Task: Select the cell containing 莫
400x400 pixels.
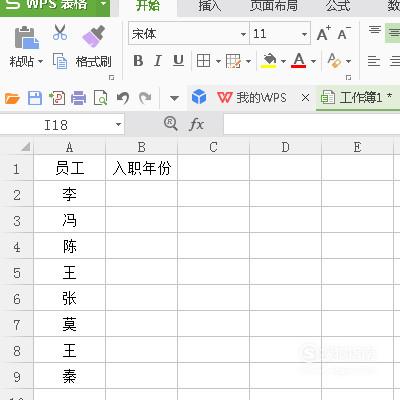Action: click(x=69, y=324)
